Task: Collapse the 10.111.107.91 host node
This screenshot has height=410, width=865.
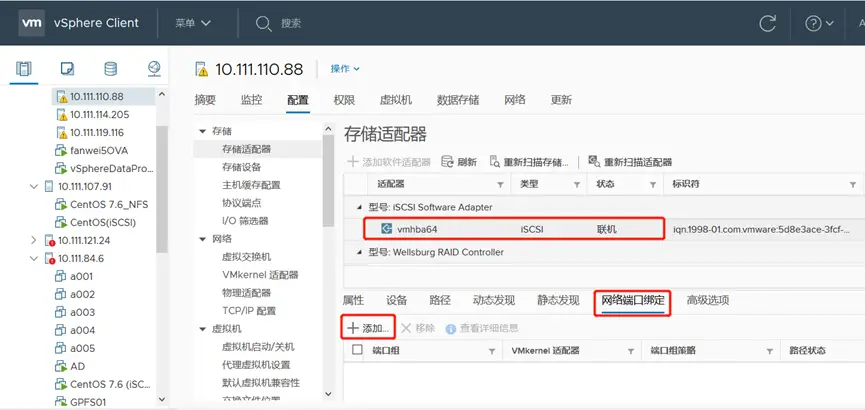Action: tap(34, 187)
